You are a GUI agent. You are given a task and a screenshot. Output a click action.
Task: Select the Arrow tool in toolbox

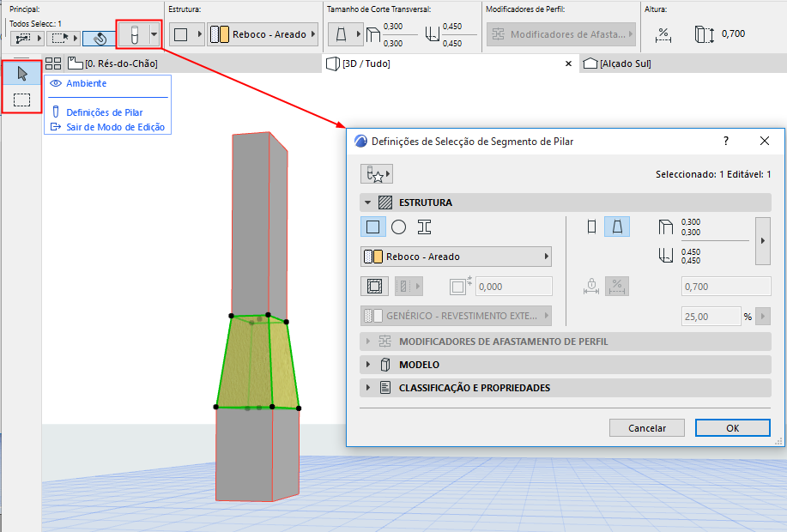22,75
